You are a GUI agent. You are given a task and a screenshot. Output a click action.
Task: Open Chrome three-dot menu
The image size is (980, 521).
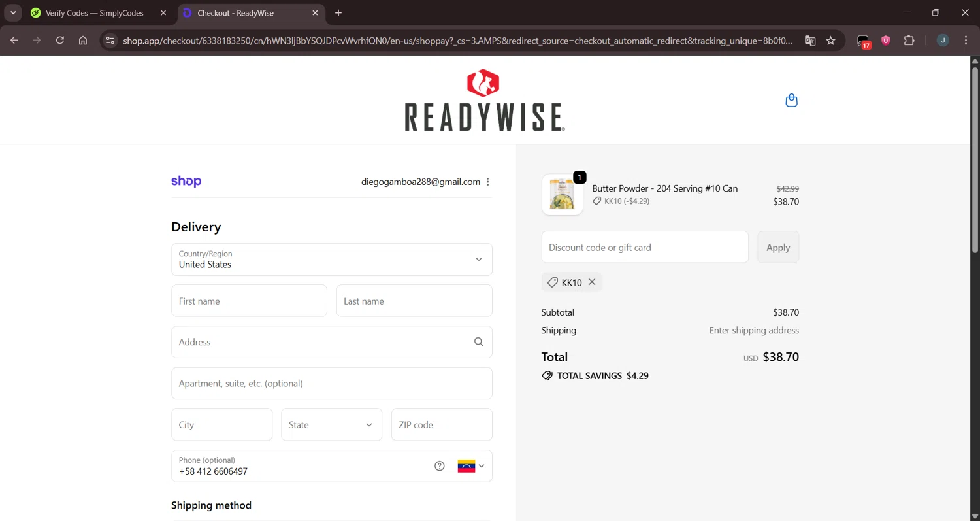click(x=966, y=41)
